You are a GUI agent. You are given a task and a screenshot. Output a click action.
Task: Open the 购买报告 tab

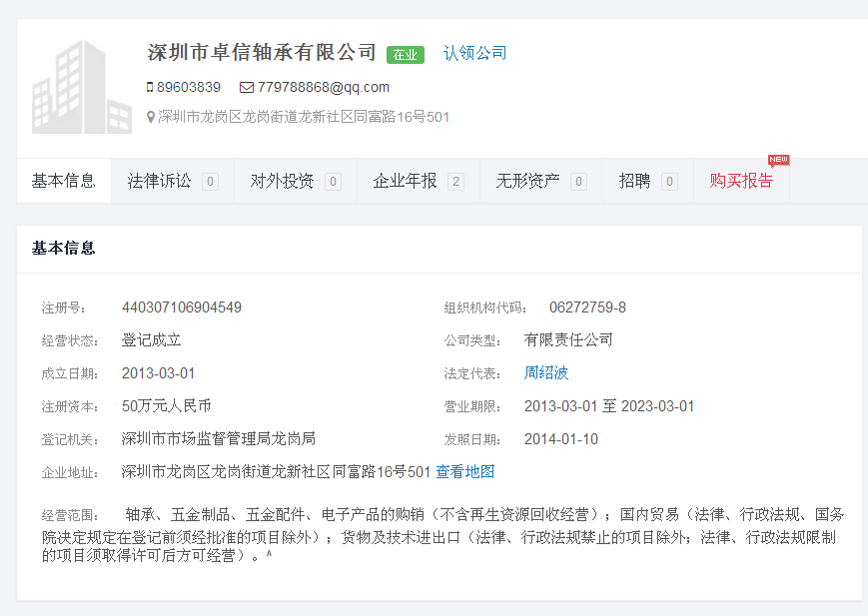click(x=741, y=181)
